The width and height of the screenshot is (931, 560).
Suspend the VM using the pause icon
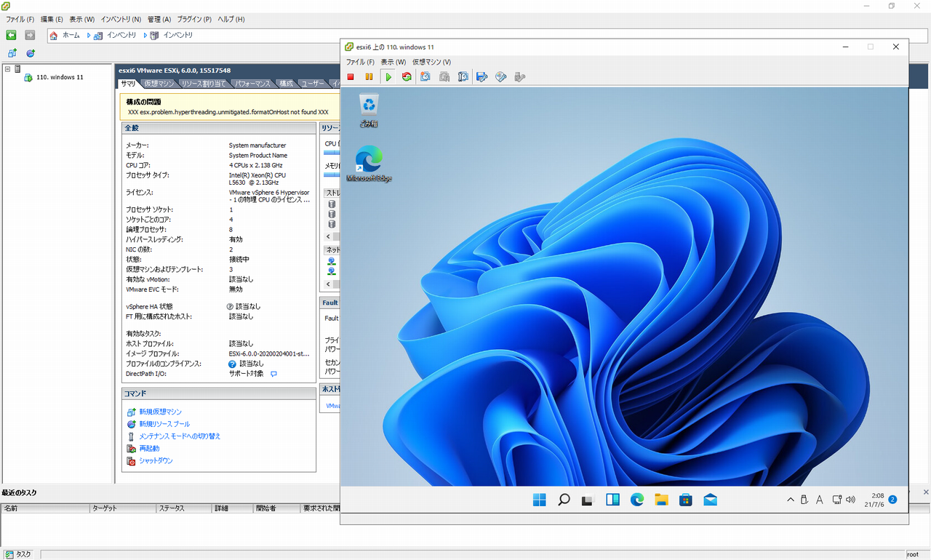pos(369,76)
